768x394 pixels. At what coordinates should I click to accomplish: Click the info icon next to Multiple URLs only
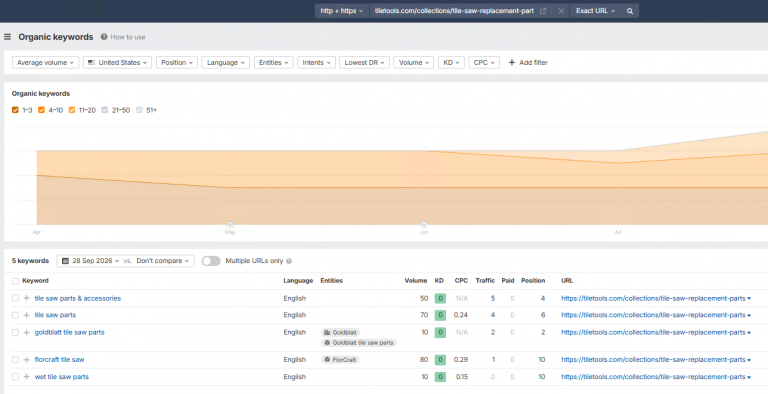289,261
